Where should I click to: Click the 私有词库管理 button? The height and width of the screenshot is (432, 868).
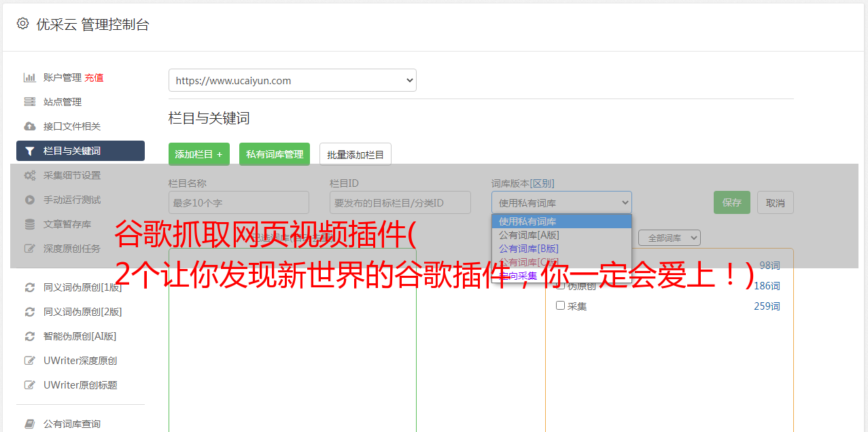pyautogui.click(x=275, y=154)
